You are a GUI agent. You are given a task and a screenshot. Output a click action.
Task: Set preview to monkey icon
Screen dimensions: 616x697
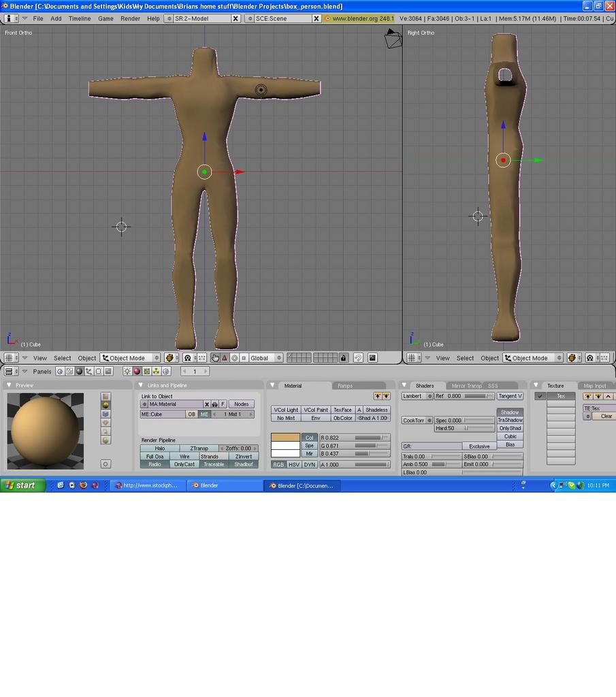click(x=106, y=423)
